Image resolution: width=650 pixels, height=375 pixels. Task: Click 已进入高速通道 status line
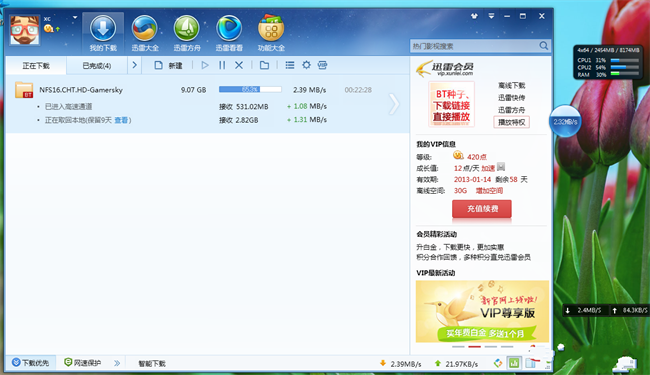(68, 106)
